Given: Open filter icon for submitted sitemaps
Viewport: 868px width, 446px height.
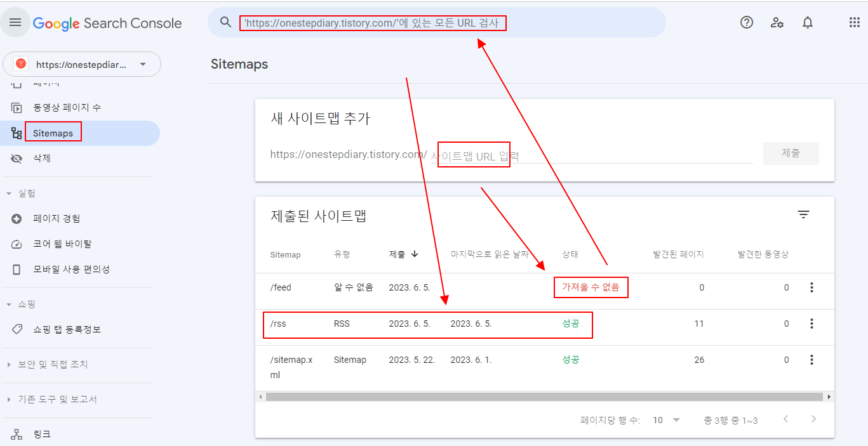Looking at the screenshot, I should (x=803, y=214).
